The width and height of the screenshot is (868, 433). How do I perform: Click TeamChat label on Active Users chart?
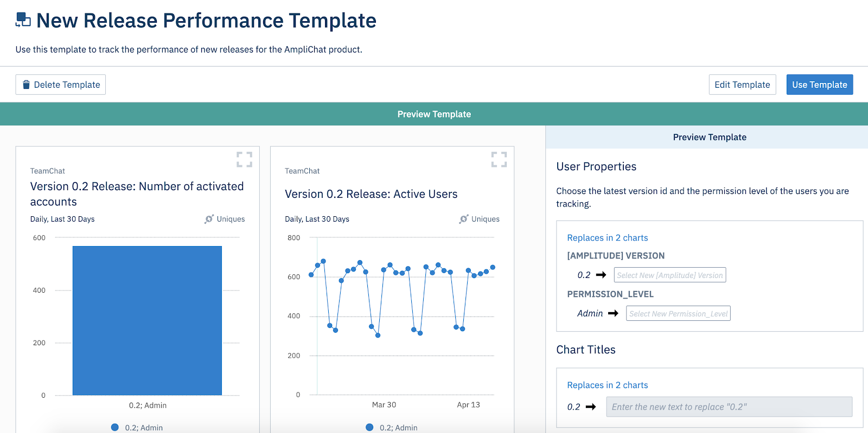(x=302, y=171)
